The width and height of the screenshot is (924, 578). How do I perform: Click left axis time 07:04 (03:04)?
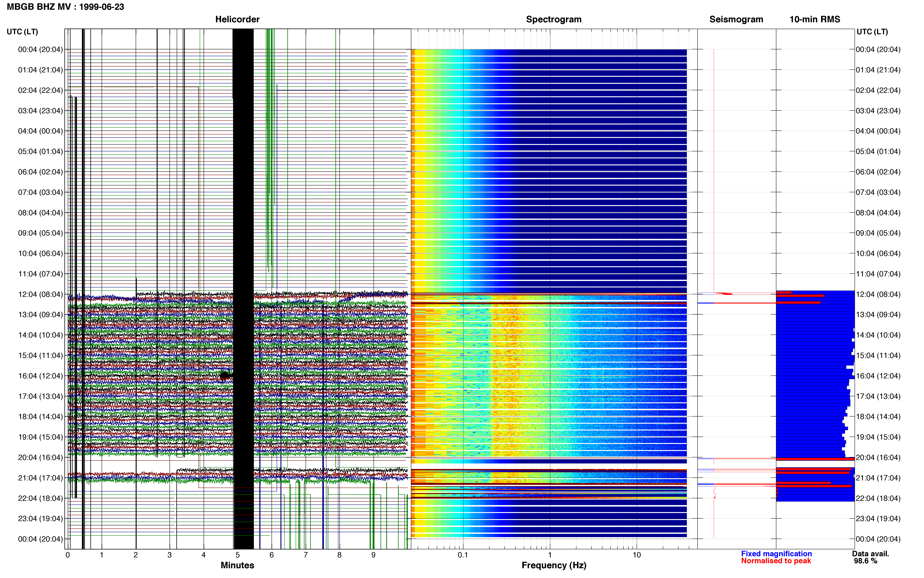click(41, 192)
